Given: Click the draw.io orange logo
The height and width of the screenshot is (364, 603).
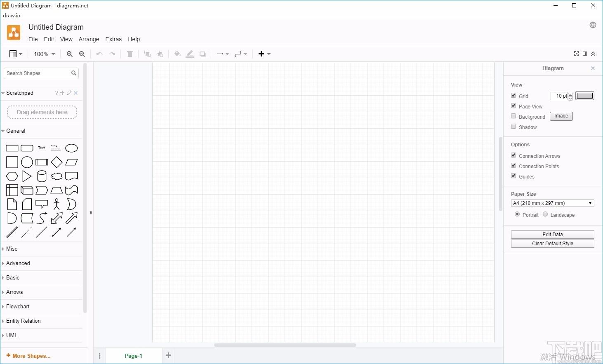Looking at the screenshot, I should coord(14,32).
